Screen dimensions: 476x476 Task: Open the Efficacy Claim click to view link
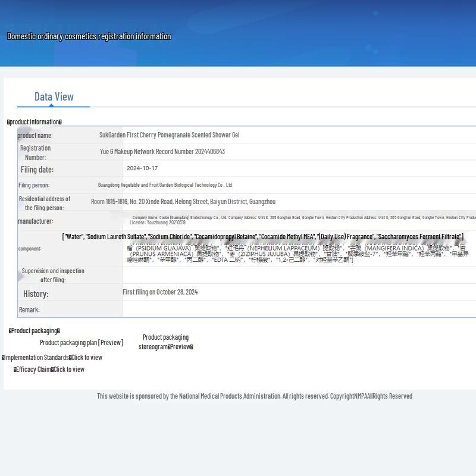coord(68,369)
